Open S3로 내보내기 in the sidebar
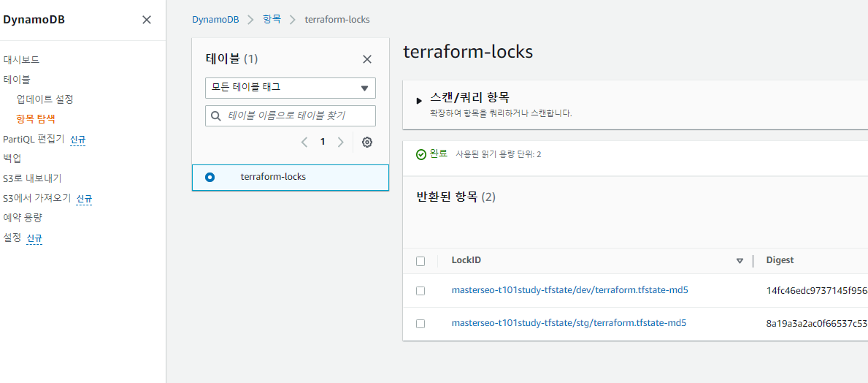This screenshot has width=868, height=383. (x=32, y=178)
